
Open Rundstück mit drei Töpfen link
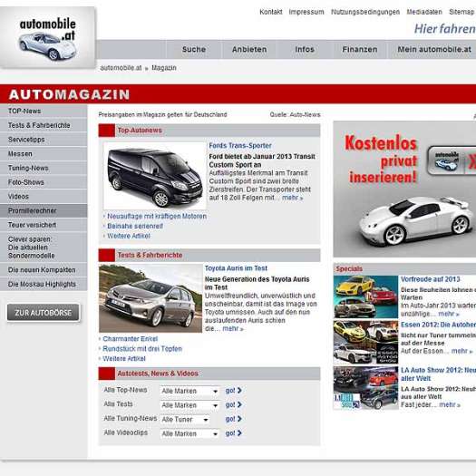[x=142, y=349]
